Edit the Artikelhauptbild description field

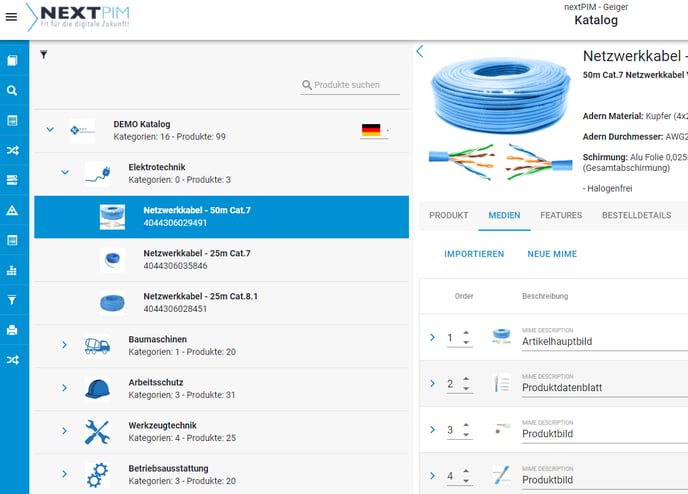605,341
